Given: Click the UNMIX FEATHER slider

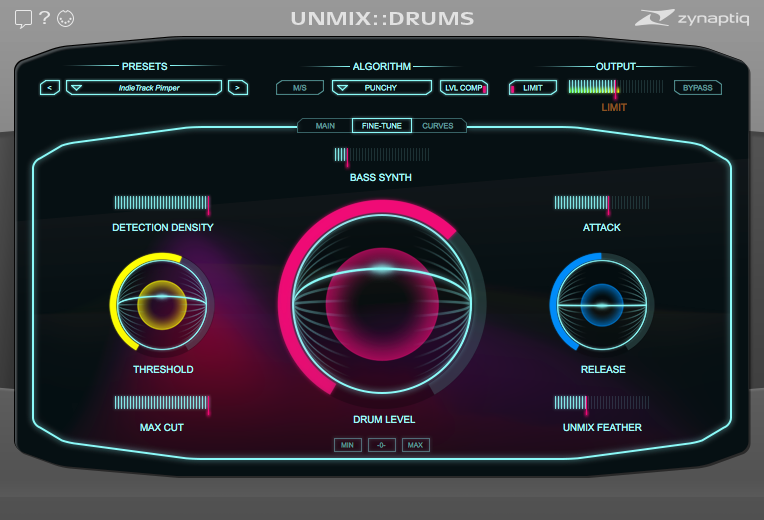Looking at the screenshot, I should coord(602,403).
